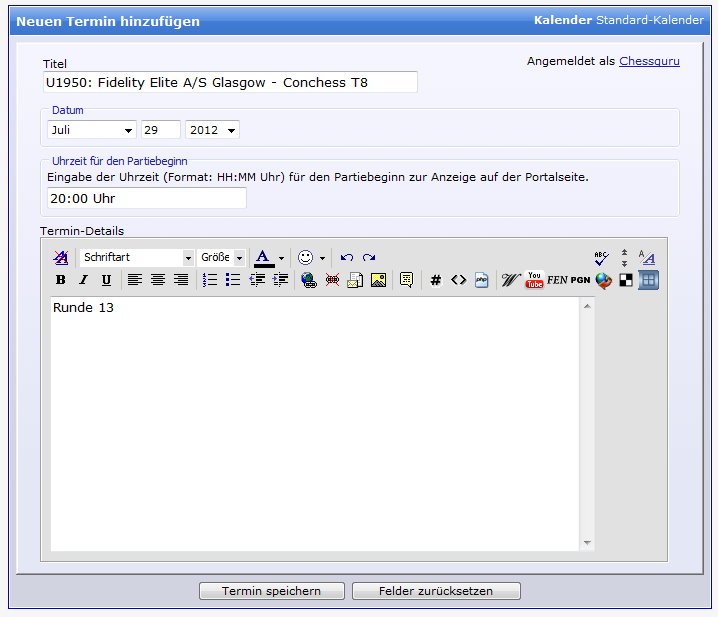Insert an unordered bullet list
The image size is (718, 617).
(233, 280)
